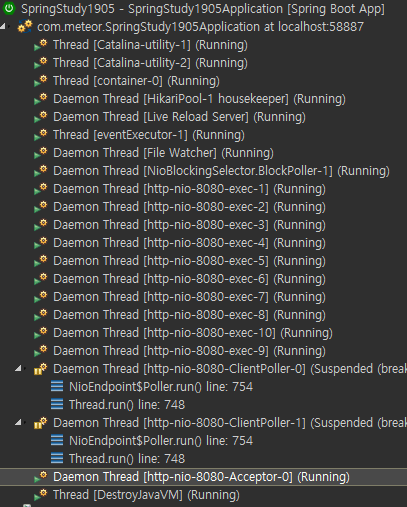Image resolution: width=407 pixels, height=507 pixels.
Task: Click stack frame icon of Thread.run() under ClientPoller-1
Action: click(57, 459)
